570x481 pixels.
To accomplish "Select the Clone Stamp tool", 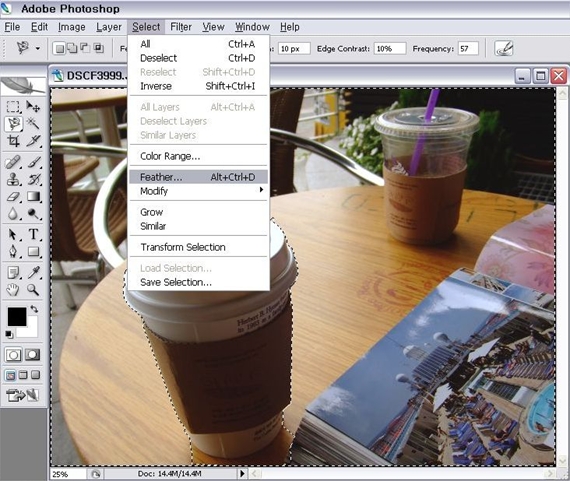I will tap(13, 180).
